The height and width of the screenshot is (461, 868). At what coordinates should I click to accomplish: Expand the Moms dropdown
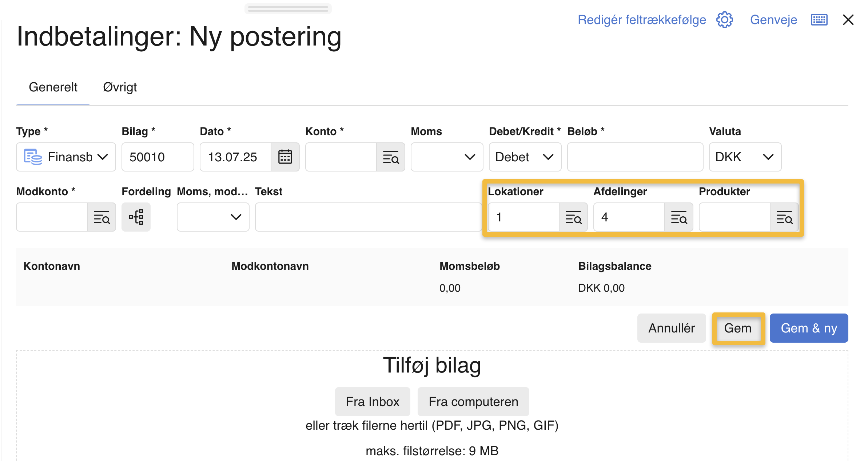point(447,157)
